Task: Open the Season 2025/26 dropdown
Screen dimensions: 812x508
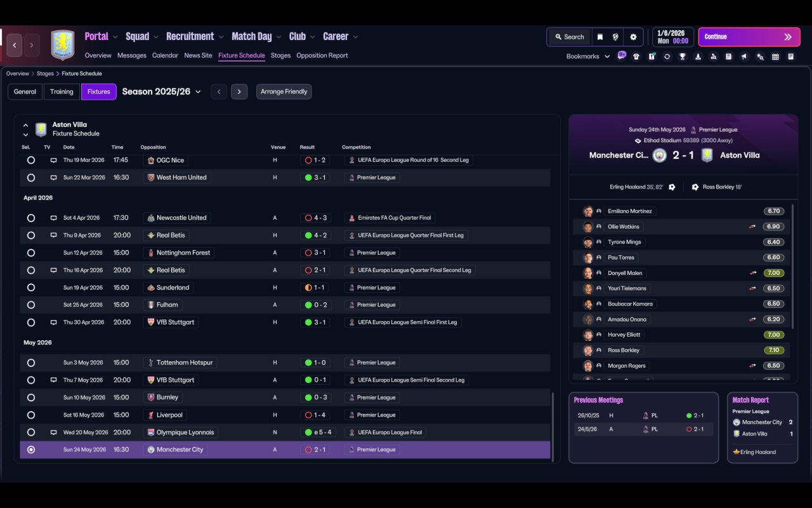Action: pos(162,91)
